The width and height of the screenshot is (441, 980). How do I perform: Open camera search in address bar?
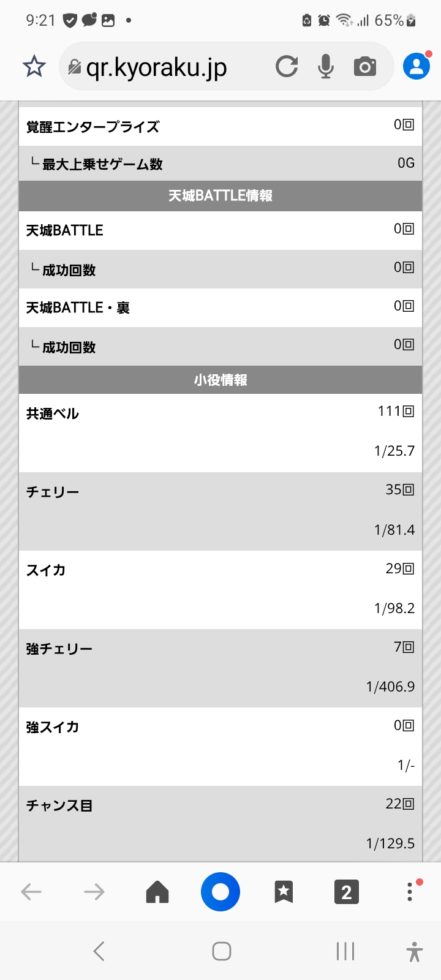point(365,66)
